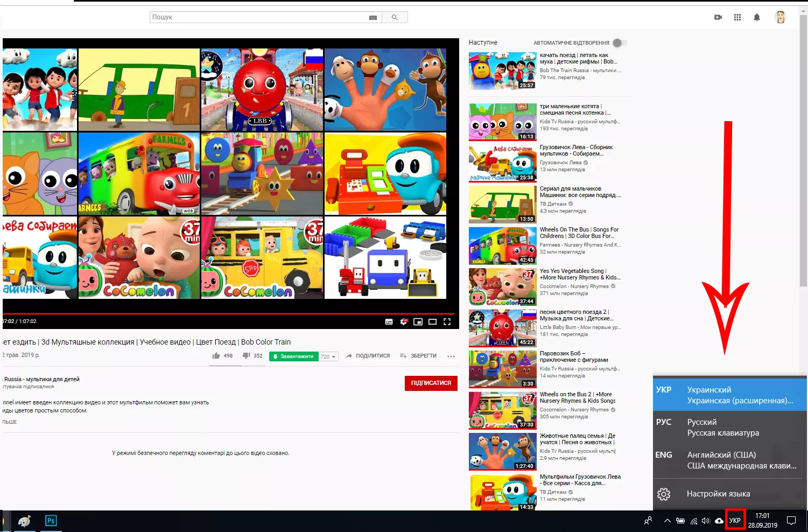808x532 pixels.
Task: Open the People icon in system tray
Action: click(x=648, y=521)
